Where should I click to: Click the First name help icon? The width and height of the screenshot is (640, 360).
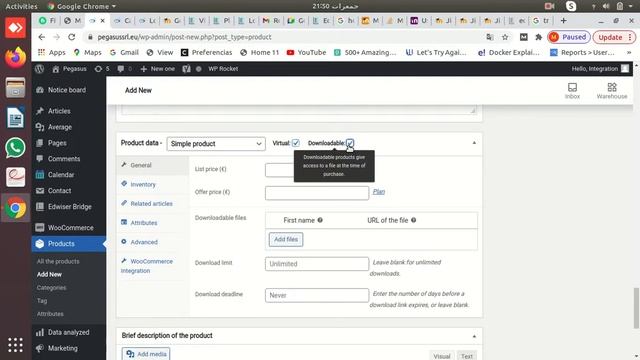tap(320, 220)
